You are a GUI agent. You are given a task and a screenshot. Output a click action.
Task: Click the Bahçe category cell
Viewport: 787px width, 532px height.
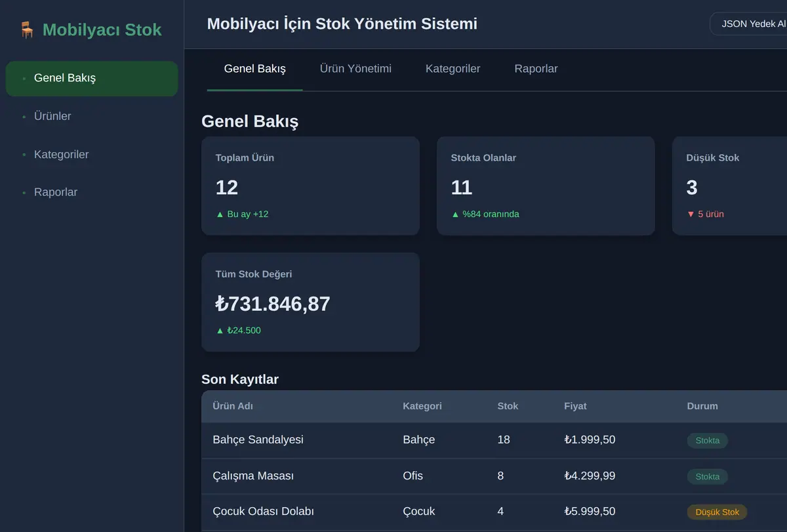coord(418,440)
